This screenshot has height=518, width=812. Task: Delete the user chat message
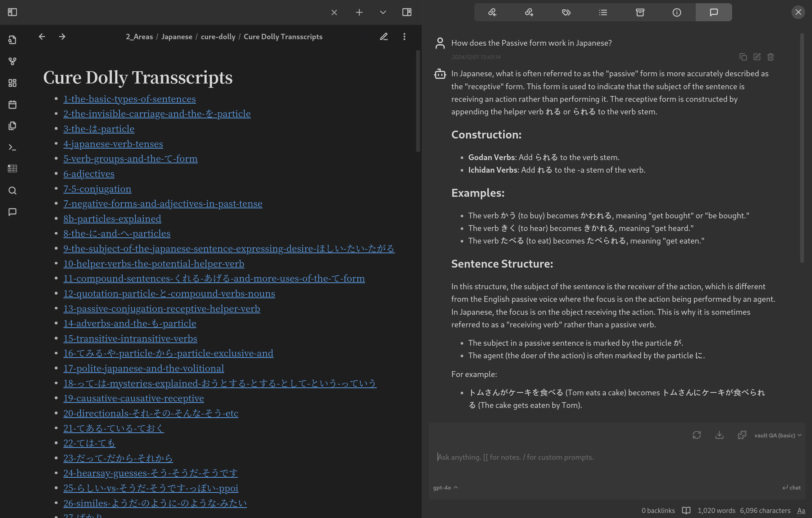click(x=770, y=57)
